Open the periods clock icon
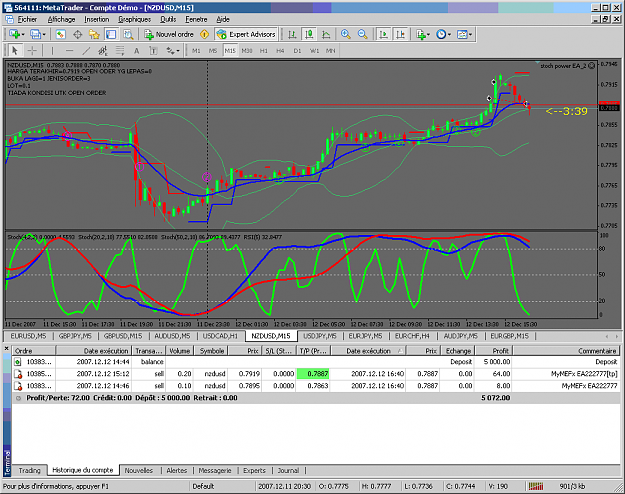This screenshot has width=625, height=494. click(x=441, y=35)
